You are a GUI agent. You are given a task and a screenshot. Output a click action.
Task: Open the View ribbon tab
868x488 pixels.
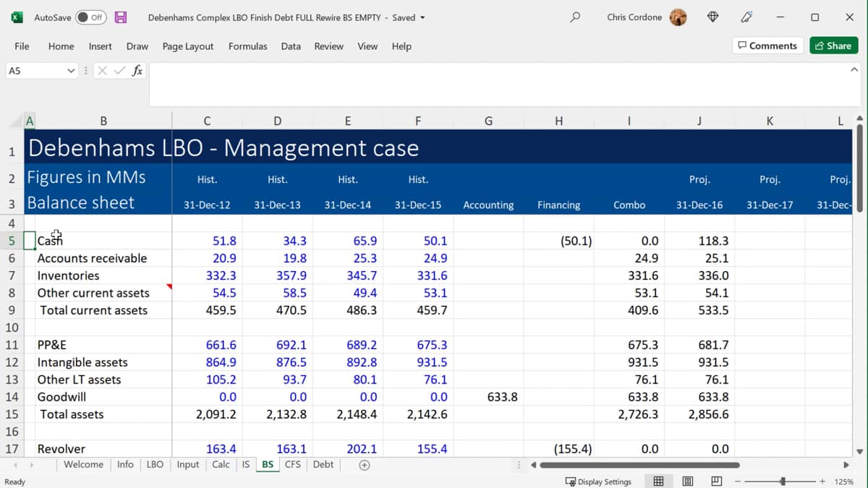point(367,46)
